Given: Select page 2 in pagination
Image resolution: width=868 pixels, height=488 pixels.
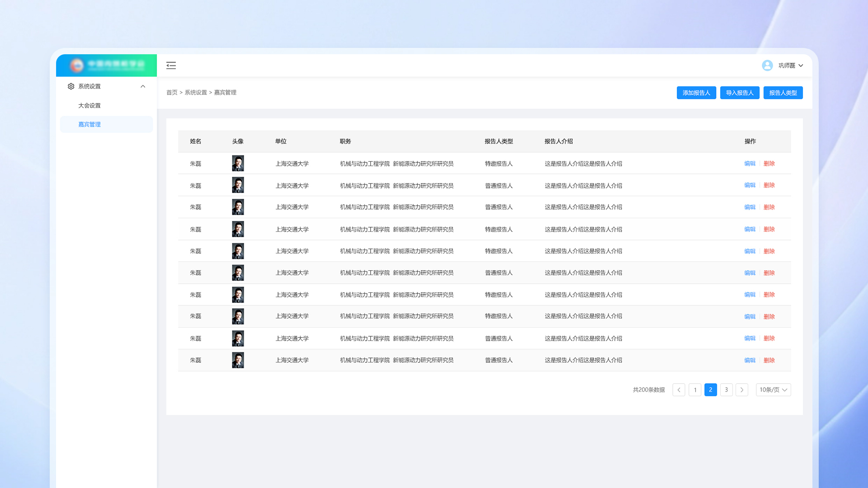Looking at the screenshot, I should tap(711, 389).
